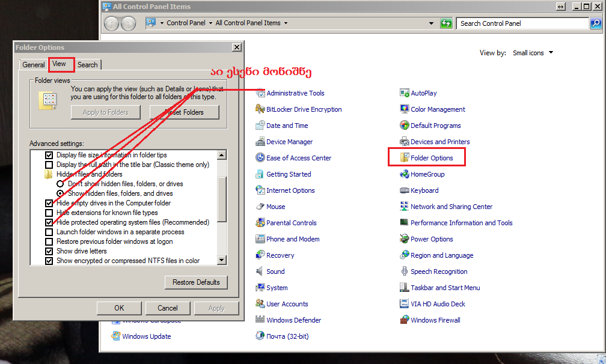Open the Windows Update link
Image resolution: width=606 pixels, height=364 pixels.
point(147,336)
